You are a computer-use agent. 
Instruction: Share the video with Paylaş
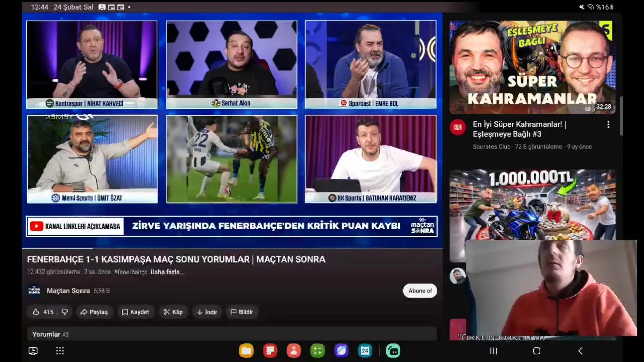94,312
